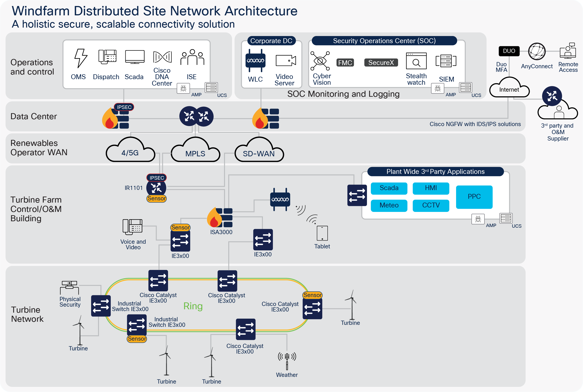This screenshot has width=583, height=392.
Task: Click the Cisco NGFW with IDS/IPS solutions text
Action: (475, 124)
